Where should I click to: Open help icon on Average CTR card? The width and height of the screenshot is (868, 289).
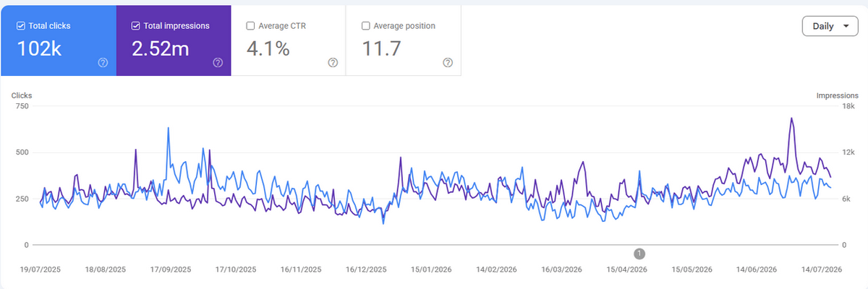[x=333, y=63]
